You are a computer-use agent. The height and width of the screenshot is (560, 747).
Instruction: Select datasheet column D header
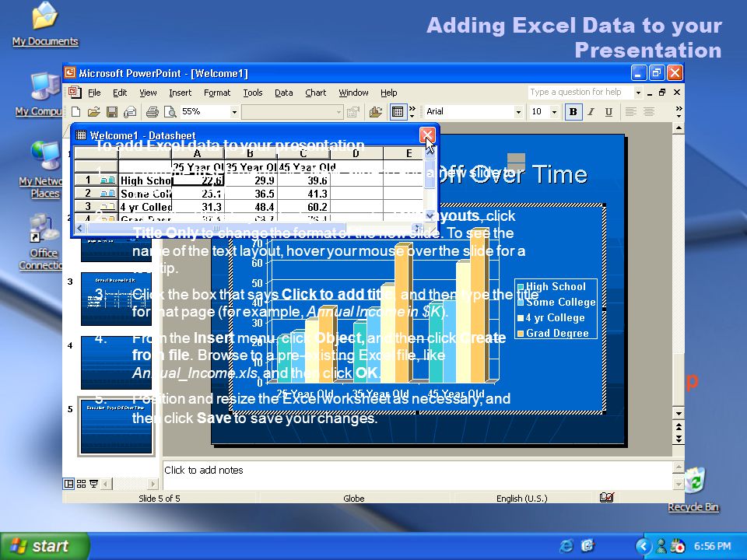[356, 153]
